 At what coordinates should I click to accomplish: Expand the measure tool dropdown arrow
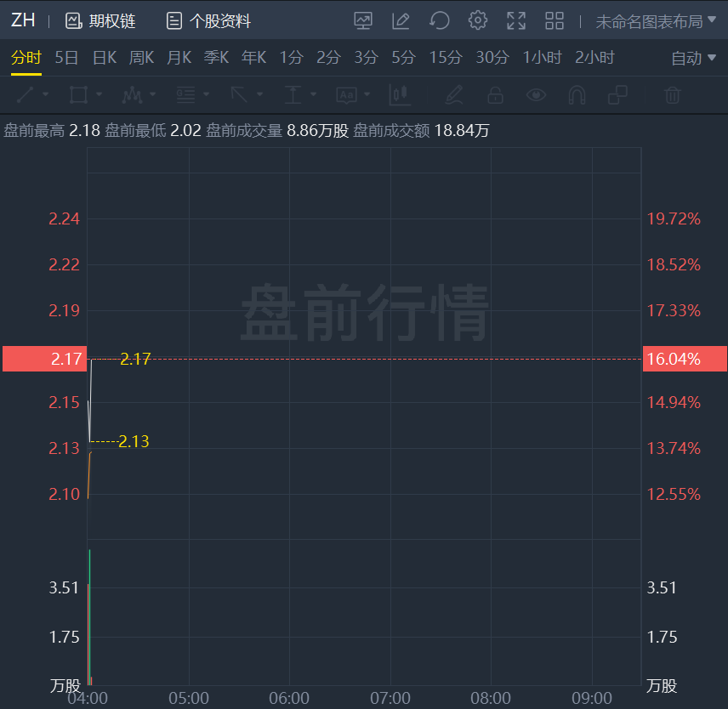(x=313, y=94)
